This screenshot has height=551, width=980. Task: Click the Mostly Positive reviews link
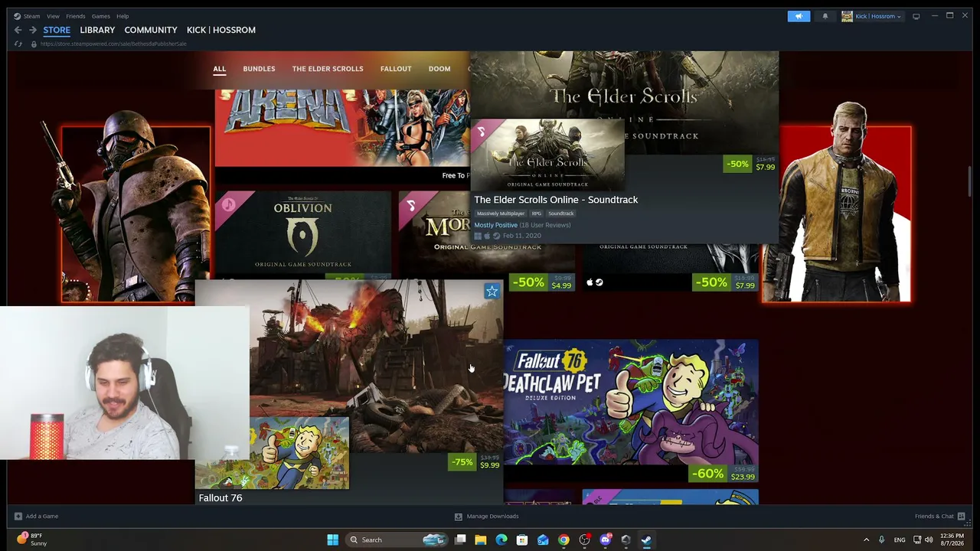pyautogui.click(x=496, y=225)
